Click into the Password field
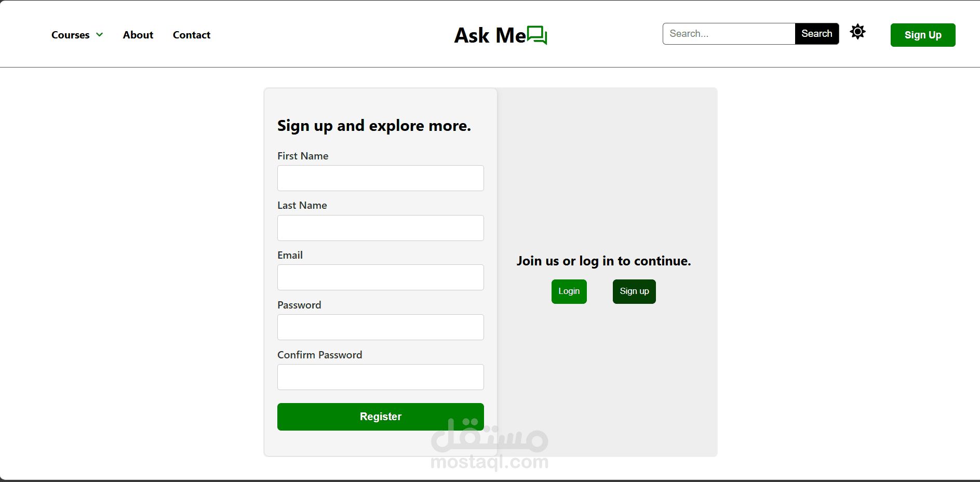 point(380,327)
